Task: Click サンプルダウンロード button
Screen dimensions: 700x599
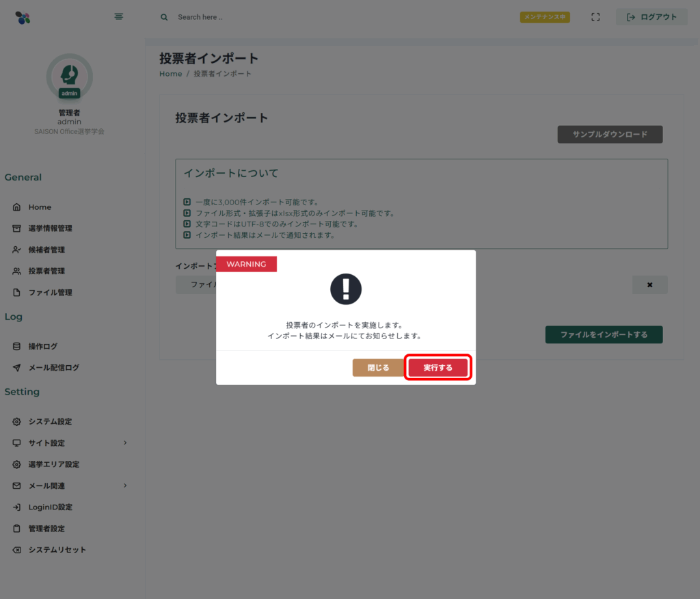Action: (610, 135)
